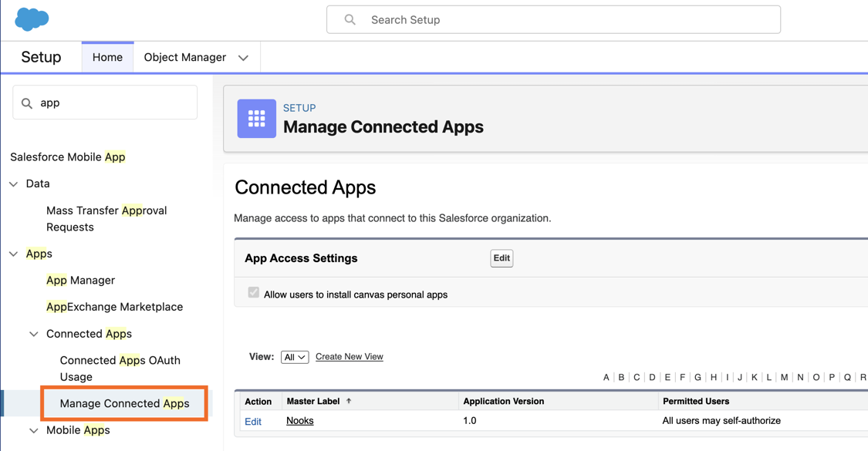The image size is (868, 451).
Task: Click the Mobile Apps tree item
Action: pos(78,430)
